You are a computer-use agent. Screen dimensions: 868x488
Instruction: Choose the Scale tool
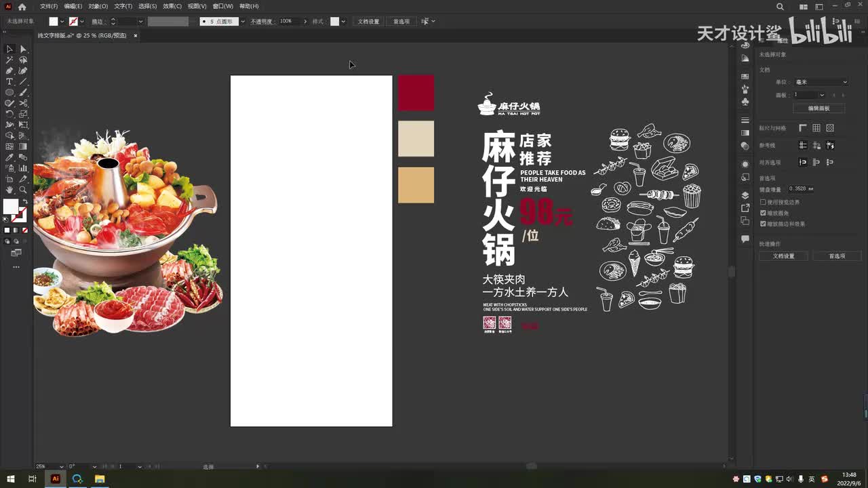[23, 114]
